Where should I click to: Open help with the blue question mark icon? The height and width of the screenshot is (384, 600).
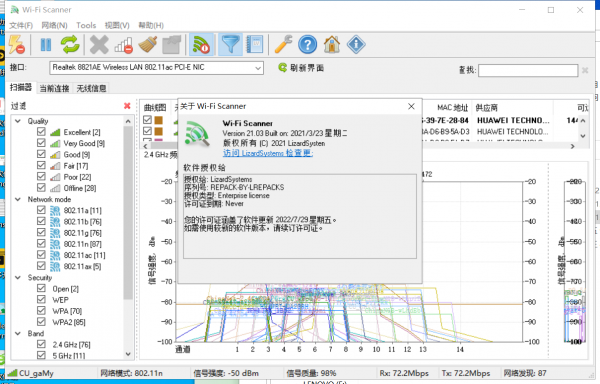coord(308,45)
